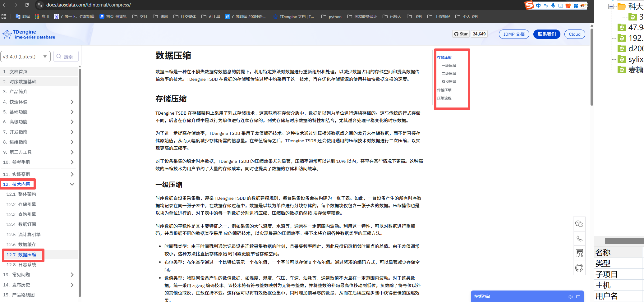Click the browser back arrow
This screenshot has height=302, width=644.
[x=4, y=5]
